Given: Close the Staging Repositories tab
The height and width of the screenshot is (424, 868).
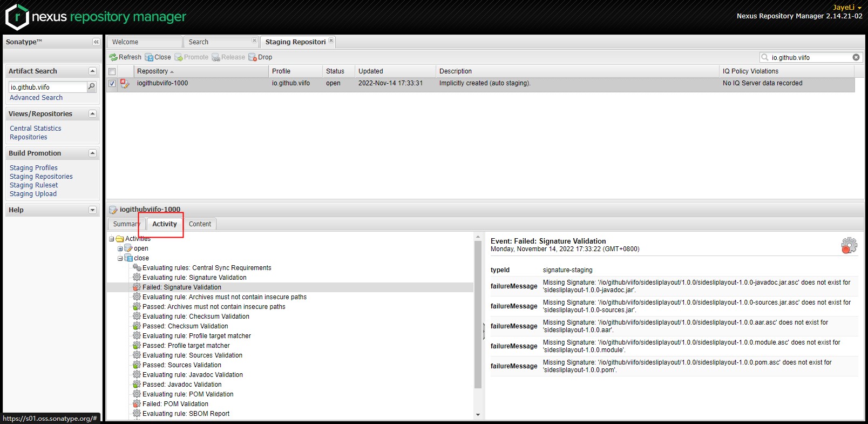Looking at the screenshot, I should coord(331,41).
